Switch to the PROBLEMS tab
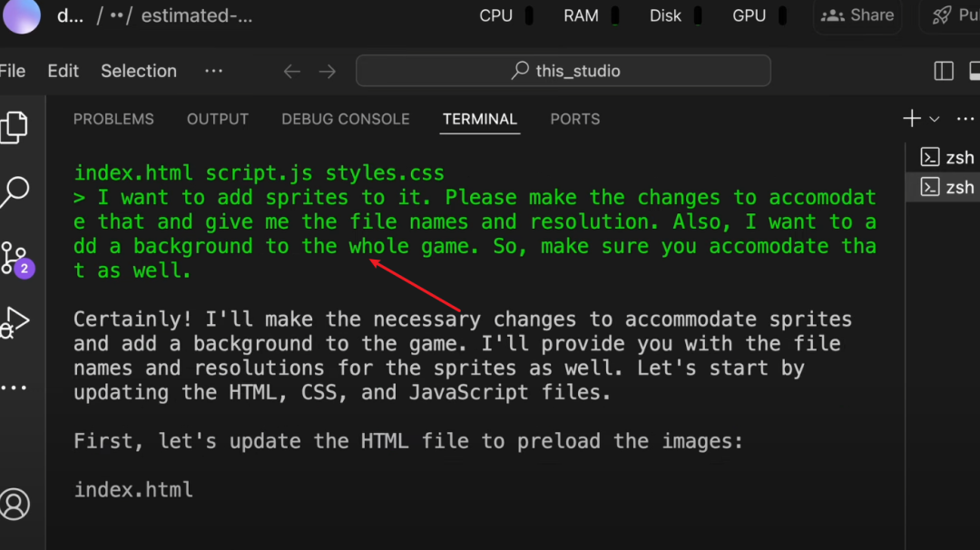 click(x=113, y=119)
